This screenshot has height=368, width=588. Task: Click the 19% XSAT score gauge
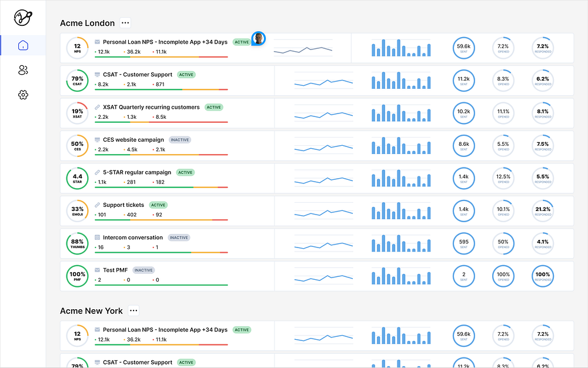click(x=77, y=113)
